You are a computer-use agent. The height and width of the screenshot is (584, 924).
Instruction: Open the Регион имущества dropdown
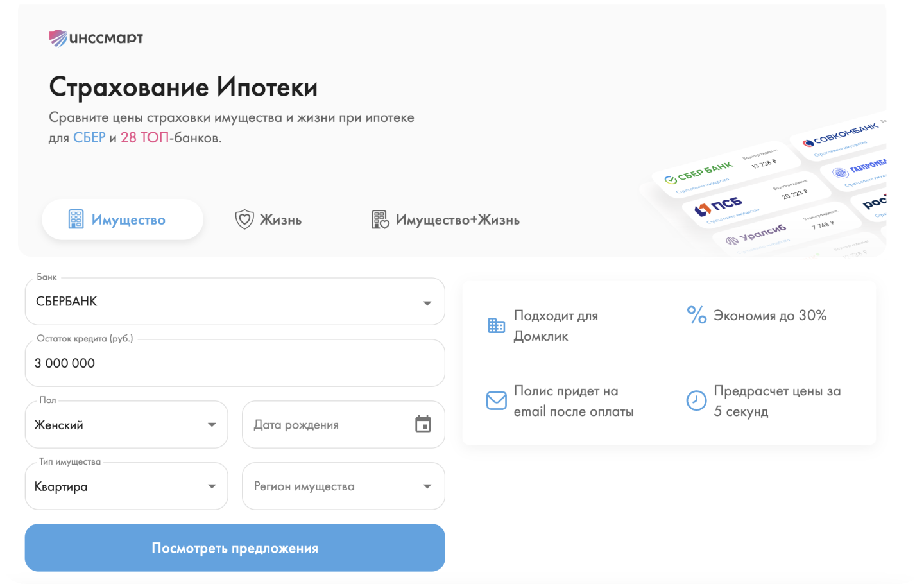pos(343,486)
